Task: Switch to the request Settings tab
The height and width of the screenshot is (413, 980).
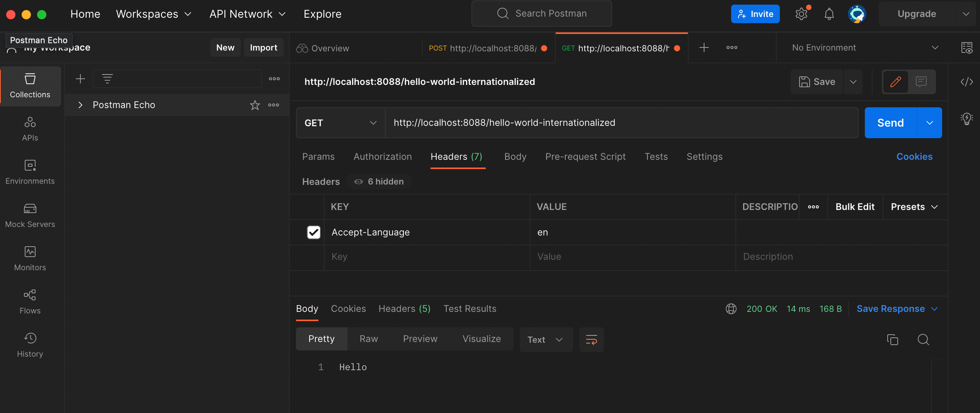Action: click(x=704, y=157)
